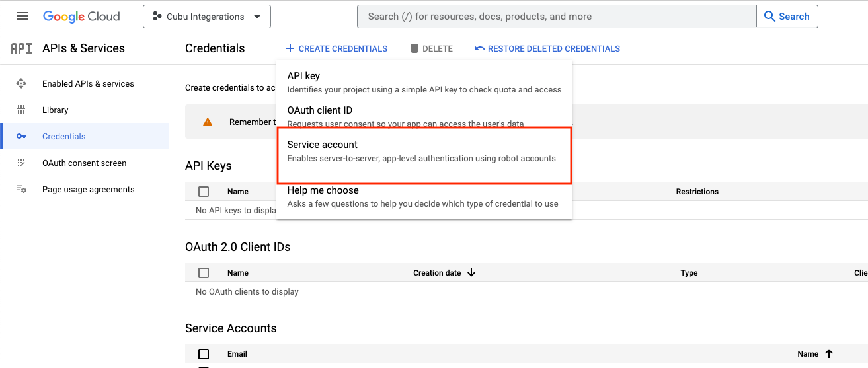Choose Service account option

pyautogui.click(x=424, y=151)
